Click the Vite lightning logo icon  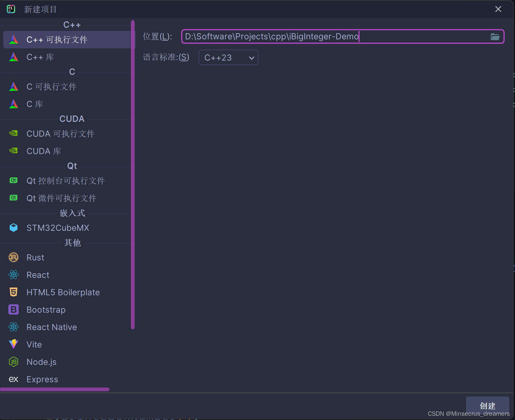click(14, 344)
